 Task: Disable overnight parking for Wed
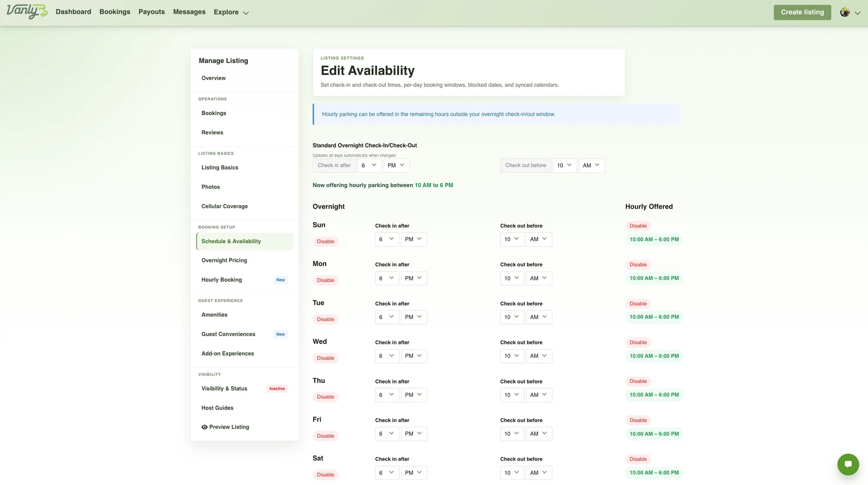click(325, 358)
